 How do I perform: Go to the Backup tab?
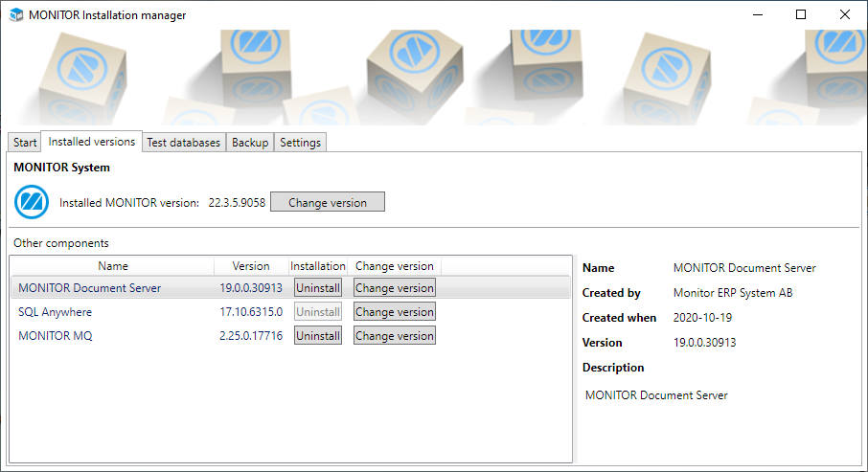point(250,143)
